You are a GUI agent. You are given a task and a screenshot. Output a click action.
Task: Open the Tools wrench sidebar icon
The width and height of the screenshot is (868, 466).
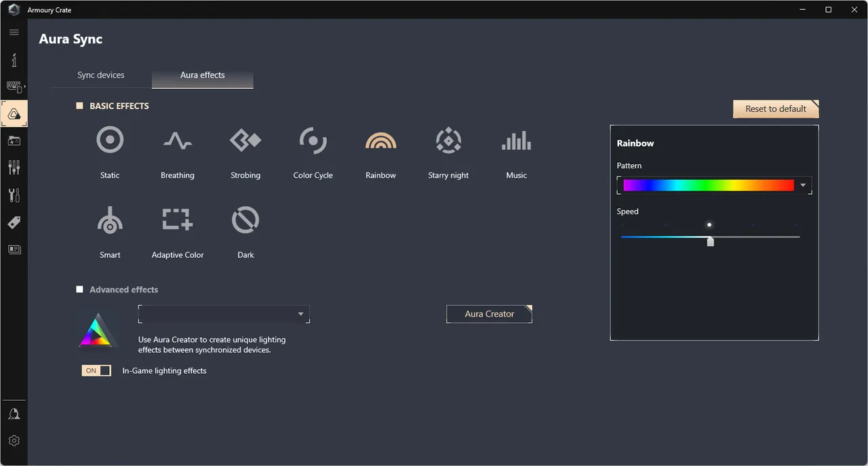[14, 195]
